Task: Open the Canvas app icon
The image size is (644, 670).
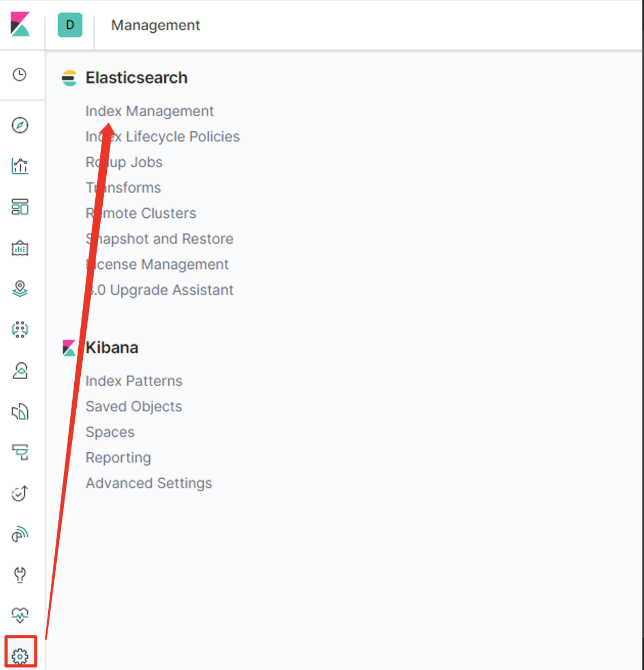Action: click(x=20, y=248)
